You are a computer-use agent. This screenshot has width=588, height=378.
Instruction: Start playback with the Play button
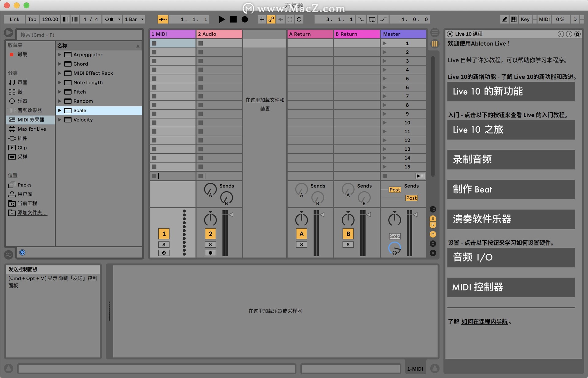tap(222, 19)
